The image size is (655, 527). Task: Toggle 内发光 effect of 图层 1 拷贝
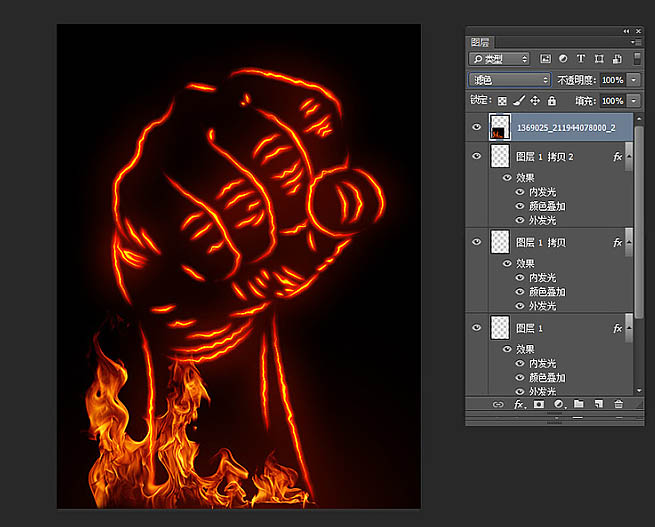(520, 277)
